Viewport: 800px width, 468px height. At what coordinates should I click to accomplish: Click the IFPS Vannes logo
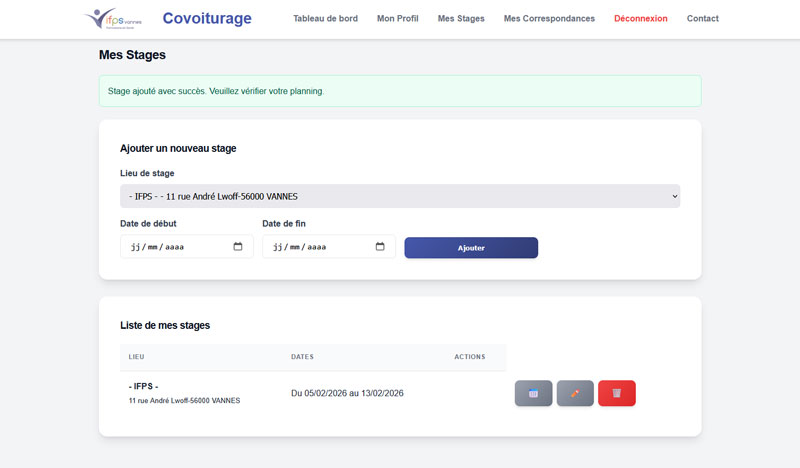tap(115, 18)
